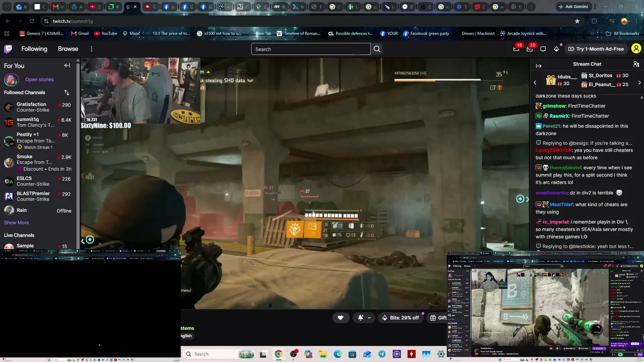
Task: Open Arcade Joystick bookmark
Action: pyautogui.click(x=523, y=34)
